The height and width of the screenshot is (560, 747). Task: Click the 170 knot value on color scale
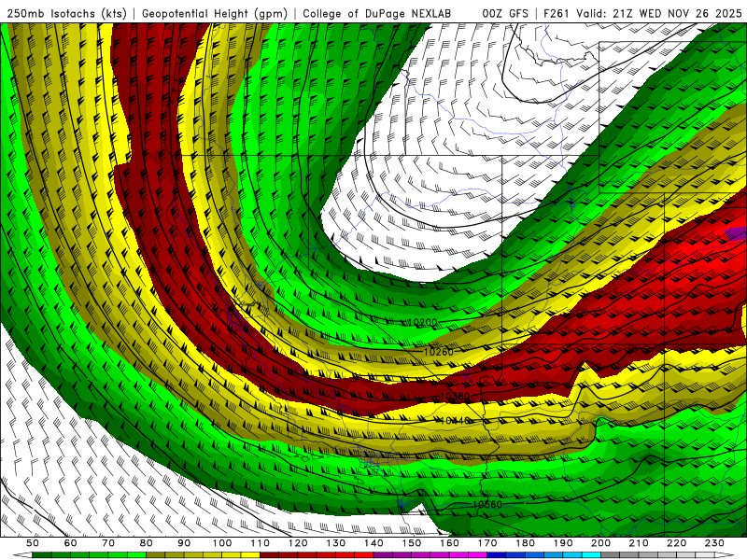pyautogui.click(x=487, y=543)
